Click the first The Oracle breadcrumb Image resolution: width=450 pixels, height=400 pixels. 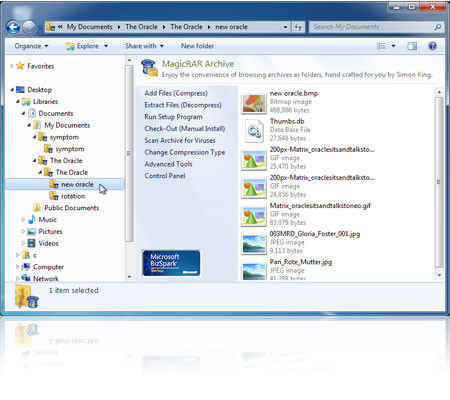(x=141, y=27)
